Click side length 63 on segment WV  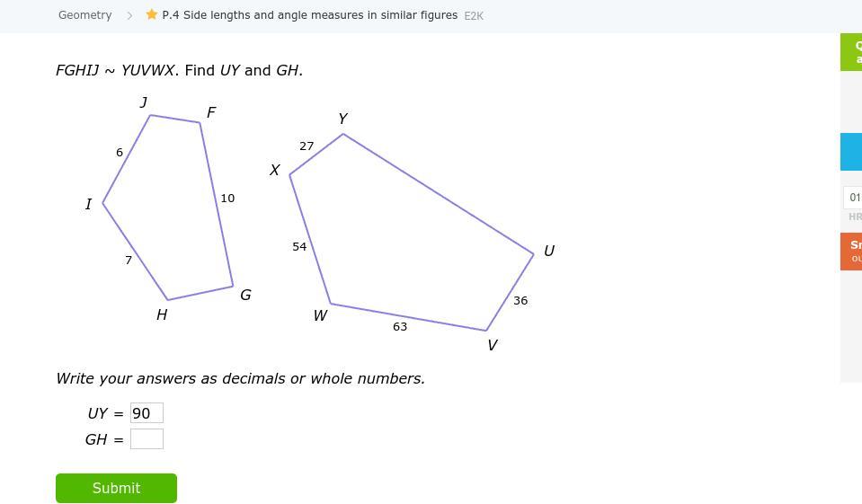[400, 327]
